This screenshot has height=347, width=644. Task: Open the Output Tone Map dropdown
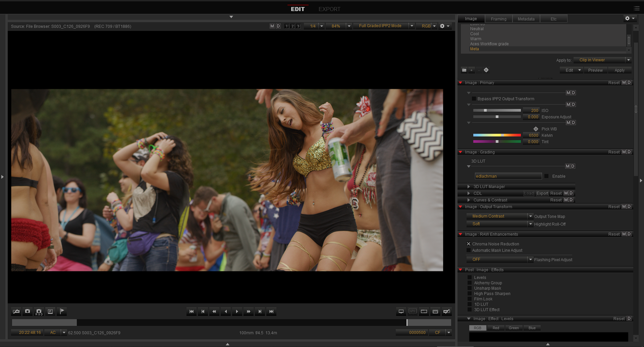[x=500, y=216]
